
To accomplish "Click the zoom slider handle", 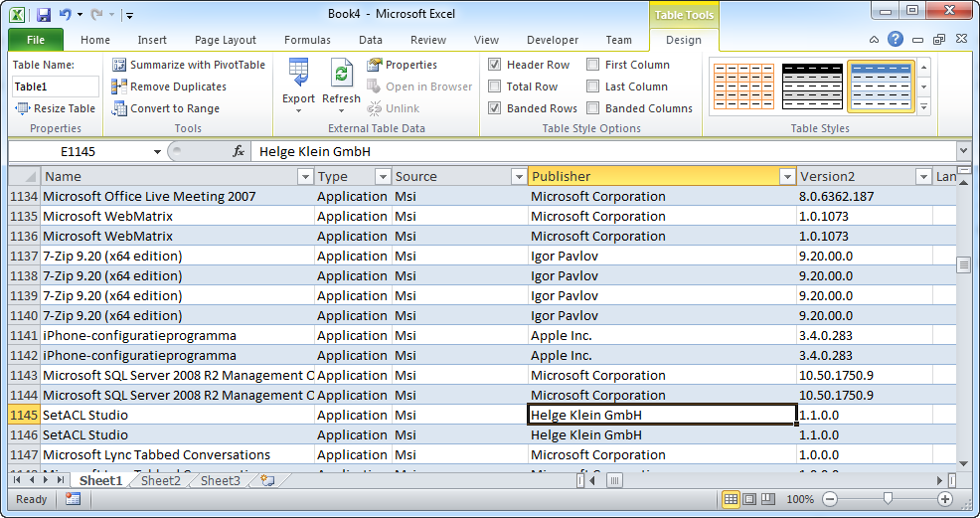I will pyautogui.click(x=888, y=499).
